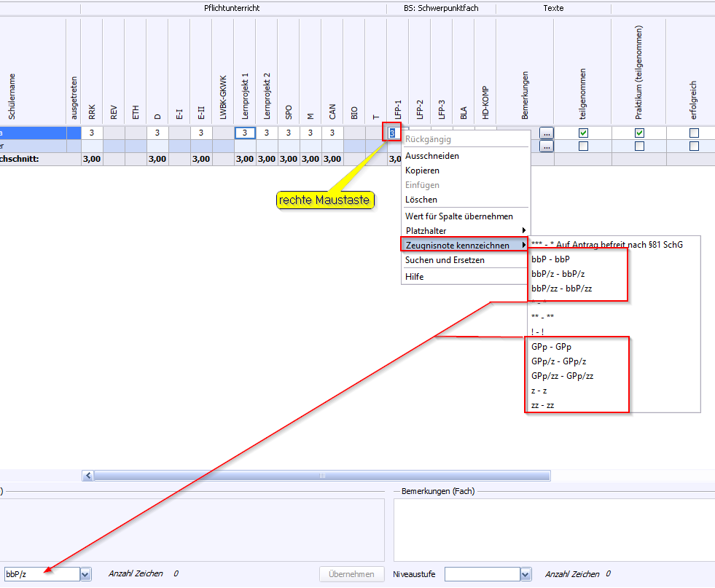Check teilgenommen in the second student row
The width and height of the screenshot is (715, 588).
(583, 146)
